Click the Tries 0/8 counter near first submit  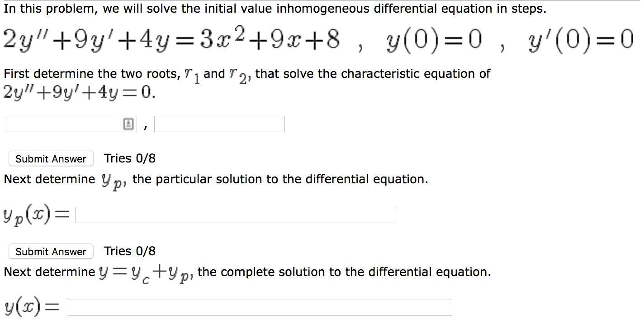[x=130, y=158]
